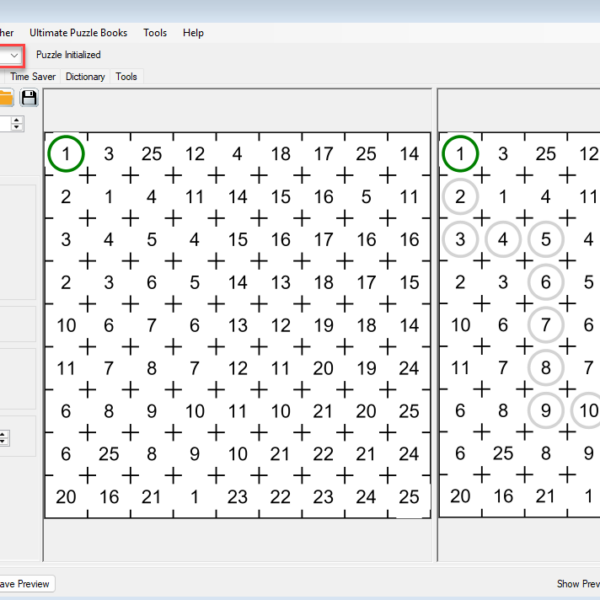Click the Show Preview button
Viewport: 600px width, 600px height.
pyautogui.click(x=577, y=583)
